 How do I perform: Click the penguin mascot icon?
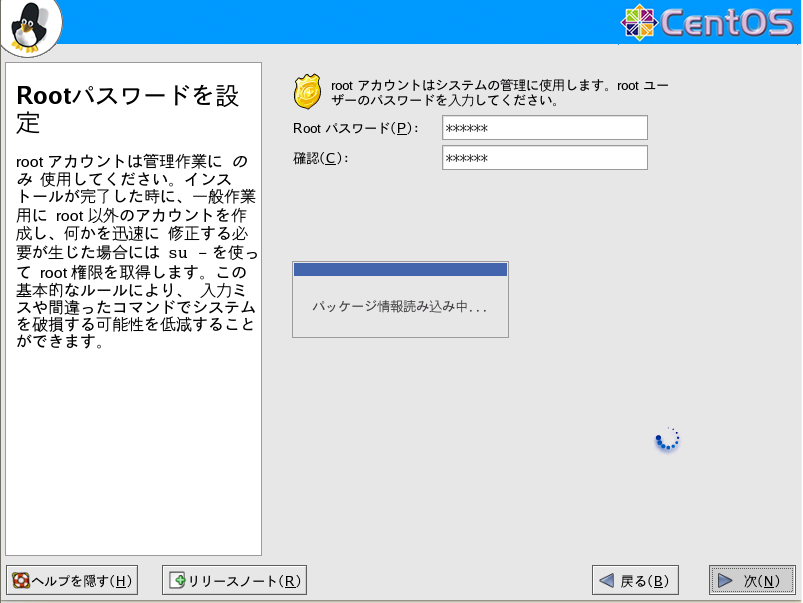(x=30, y=28)
